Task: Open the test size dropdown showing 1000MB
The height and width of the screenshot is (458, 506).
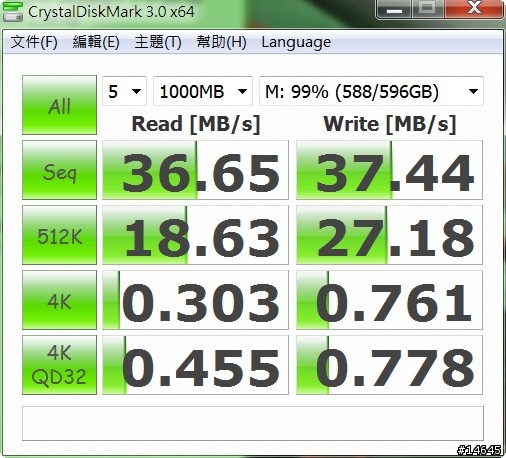Action: (203, 91)
